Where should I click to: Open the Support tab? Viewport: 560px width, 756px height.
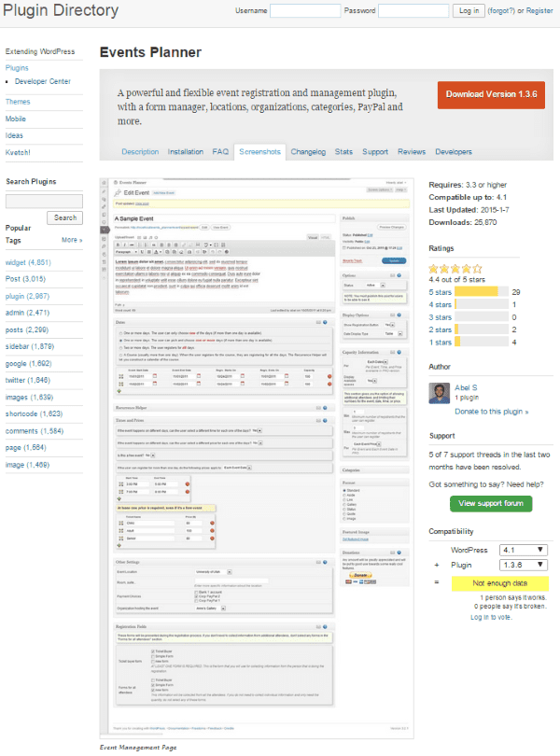pos(375,152)
